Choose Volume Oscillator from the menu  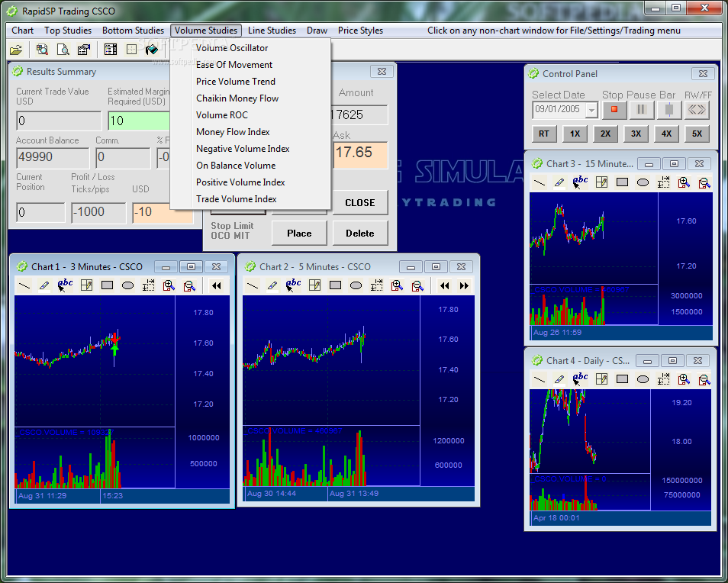(250, 48)
